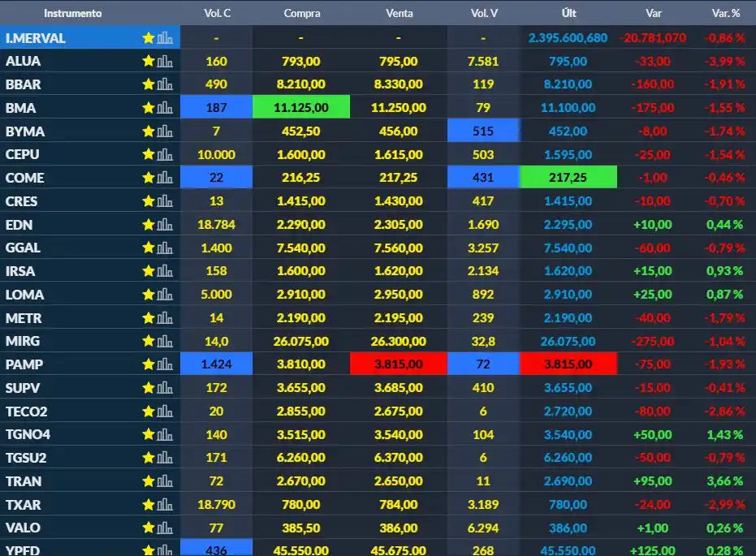The image size is (756, 556).
Task: Sort by Instrumento column header
Action: pos(73,13)
